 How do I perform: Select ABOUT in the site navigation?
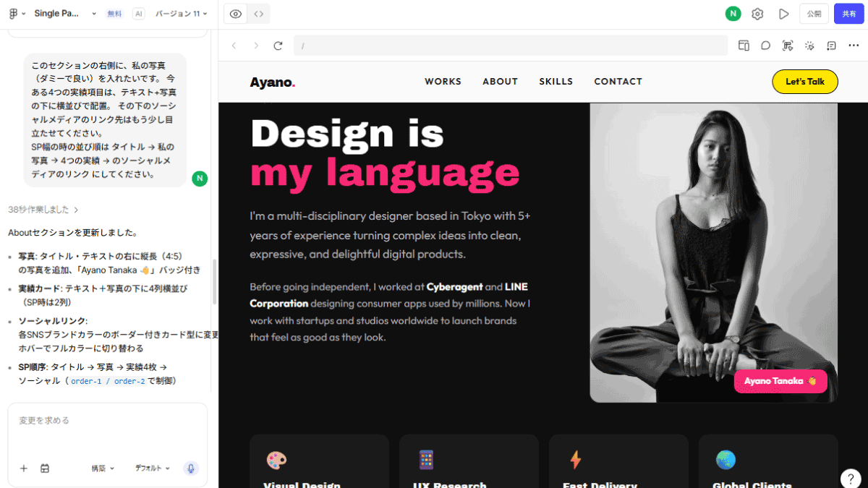tap(500, 82)
